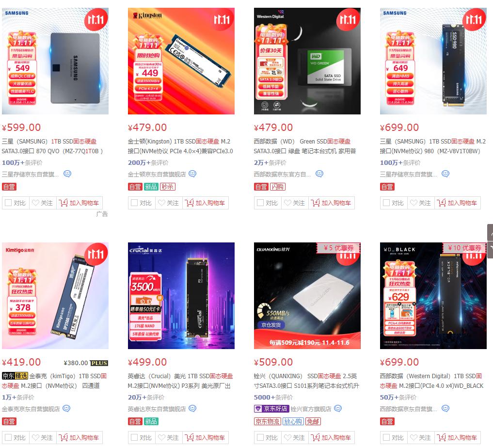
Task: Open the Kimtigo SSD product image
Action: pos(55,296)
